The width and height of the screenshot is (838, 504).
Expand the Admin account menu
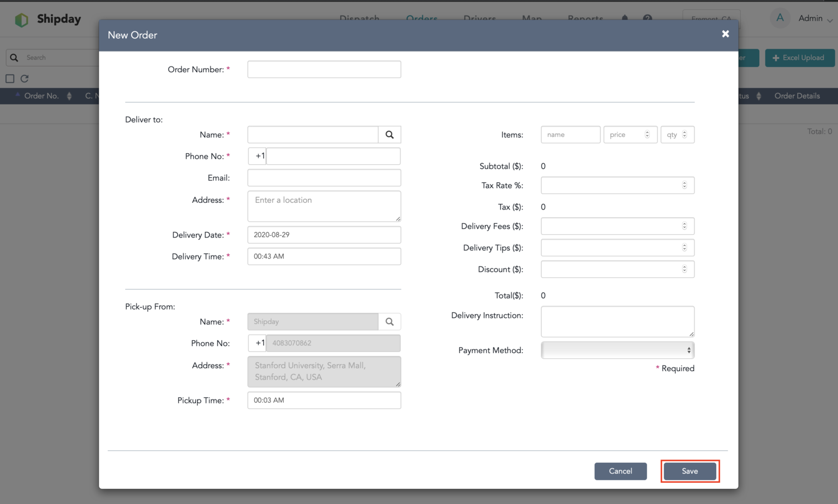click(830, 20)
